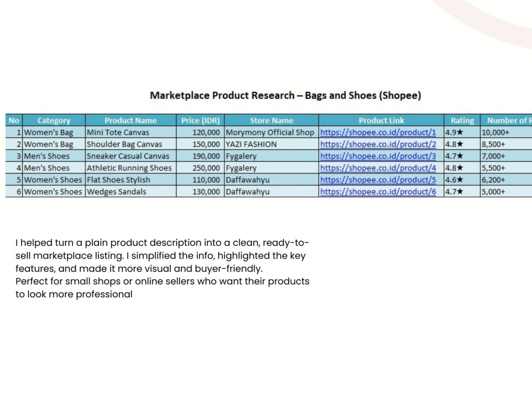This screenshot has width=532, height=399.
Task: Select the Wedges Sandals cell
Action: [x=131, y=192]
